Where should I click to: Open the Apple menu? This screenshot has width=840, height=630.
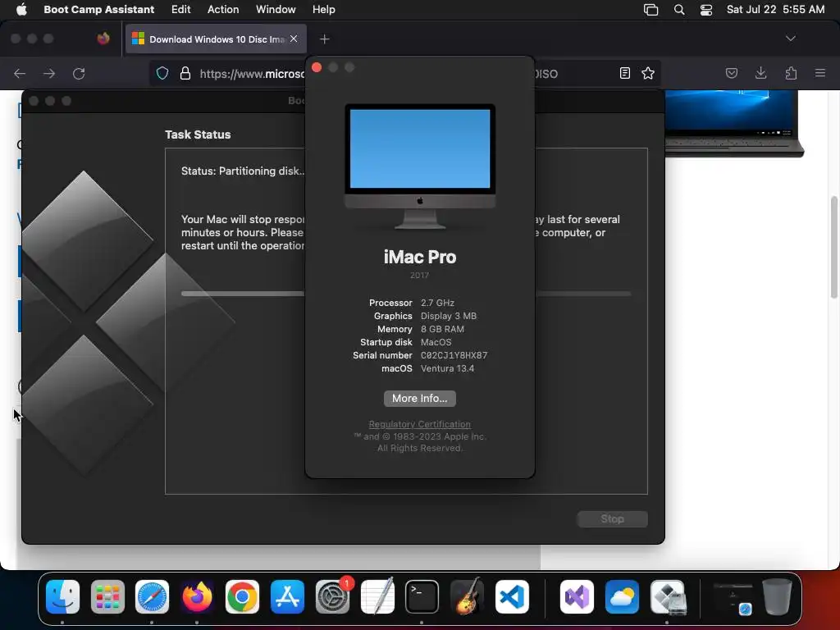click(21, 9)
